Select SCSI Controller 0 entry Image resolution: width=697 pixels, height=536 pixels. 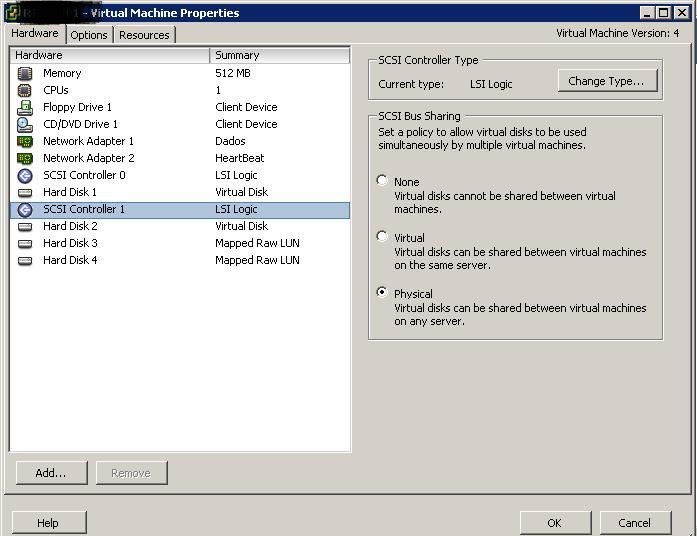click(84, 176)
